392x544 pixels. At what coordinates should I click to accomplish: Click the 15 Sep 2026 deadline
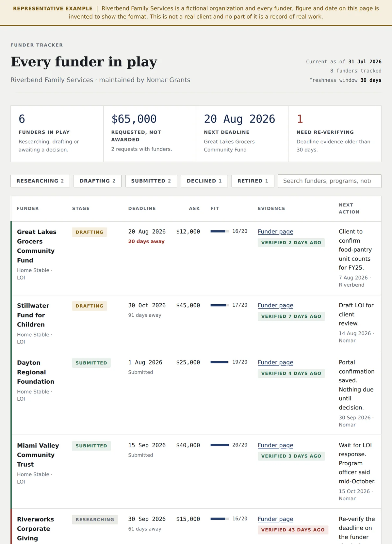click(x=147, y=445)
